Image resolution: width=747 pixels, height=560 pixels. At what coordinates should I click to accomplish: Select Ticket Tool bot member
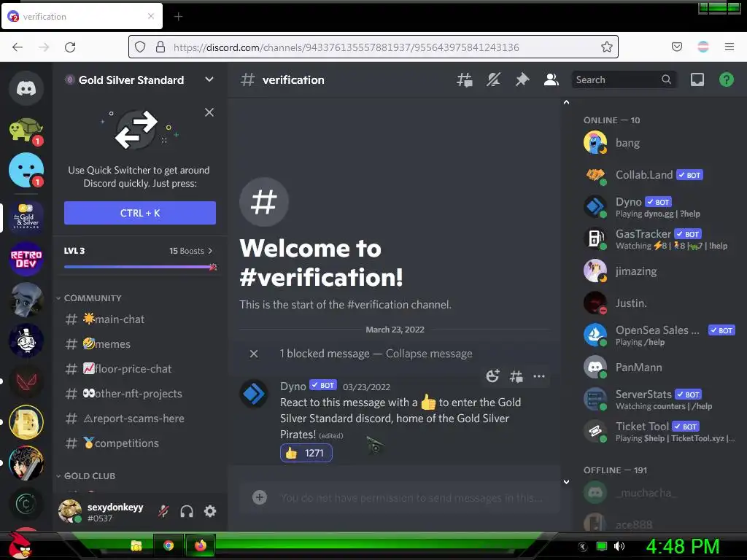(x=659, y=432)
